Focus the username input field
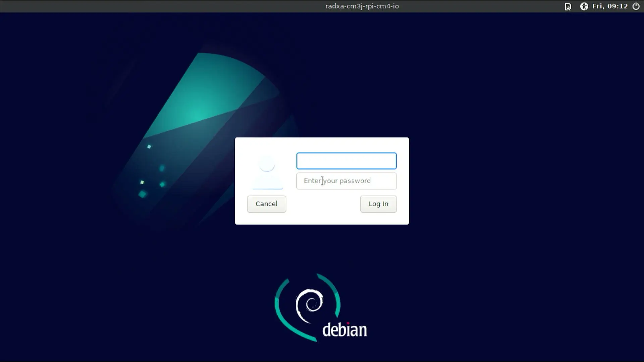Viewport: 644px width, 362px height. tap(346, 161)
